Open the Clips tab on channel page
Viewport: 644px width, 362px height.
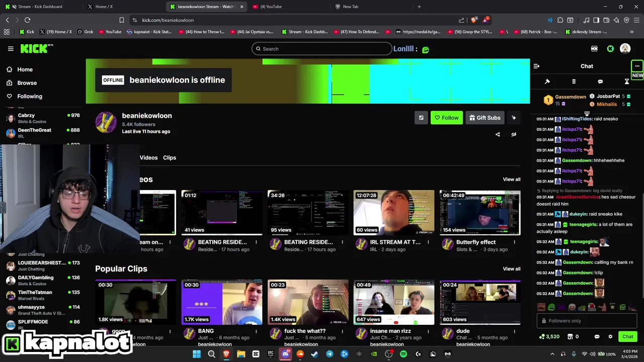coord(170,157)
